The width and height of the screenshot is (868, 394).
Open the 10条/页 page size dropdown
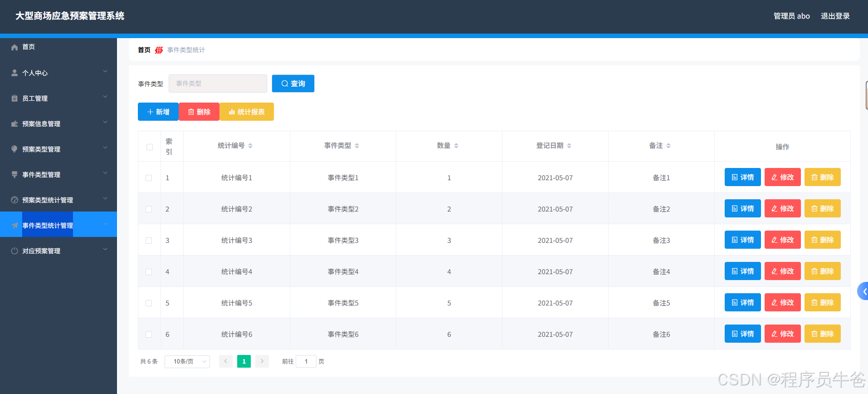click(187, 361)
